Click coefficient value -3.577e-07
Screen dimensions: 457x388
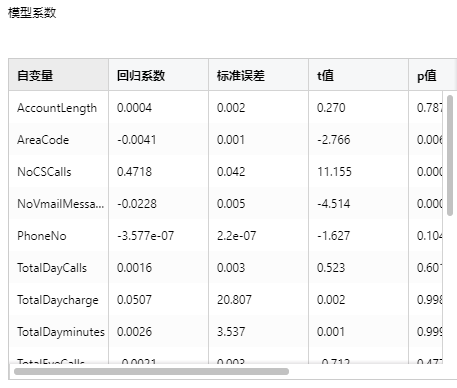click(145, 236)
